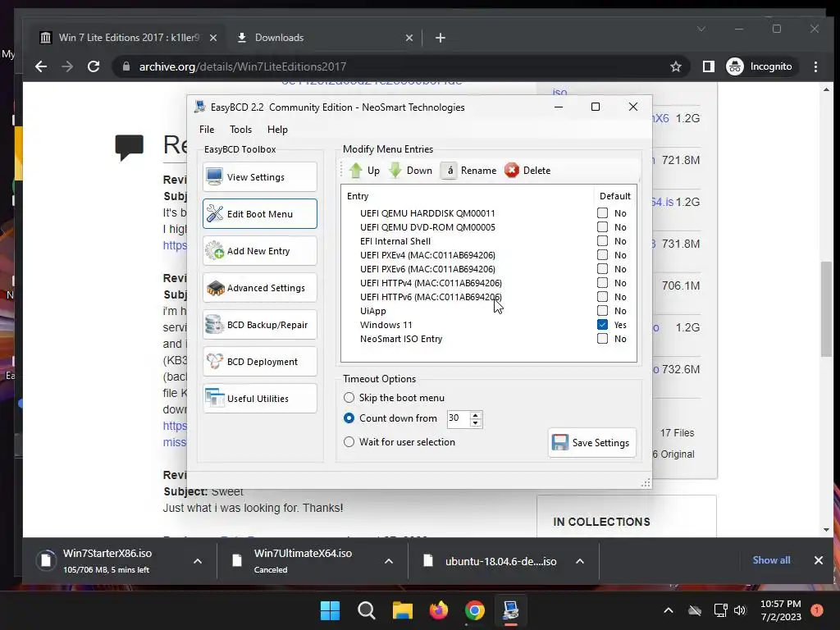Click the Incognito profile indicator
The height and width of the screenshot is (630, 840).
760,66
